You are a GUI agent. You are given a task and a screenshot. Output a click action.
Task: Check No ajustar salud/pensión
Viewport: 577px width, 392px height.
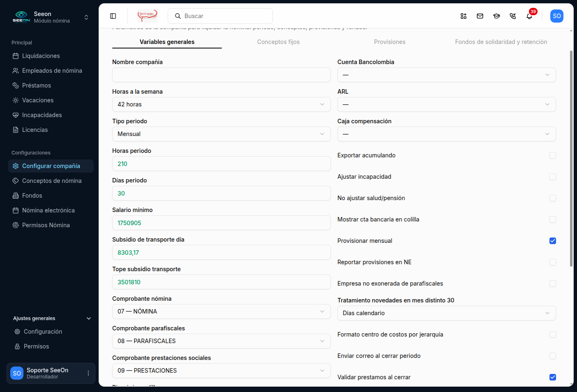pos(553,198)
